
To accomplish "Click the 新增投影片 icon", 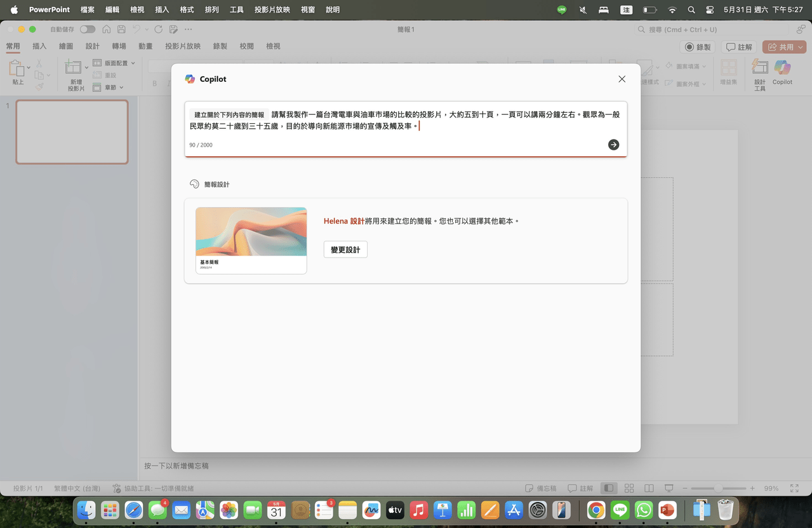I will (x=73, y=67).
